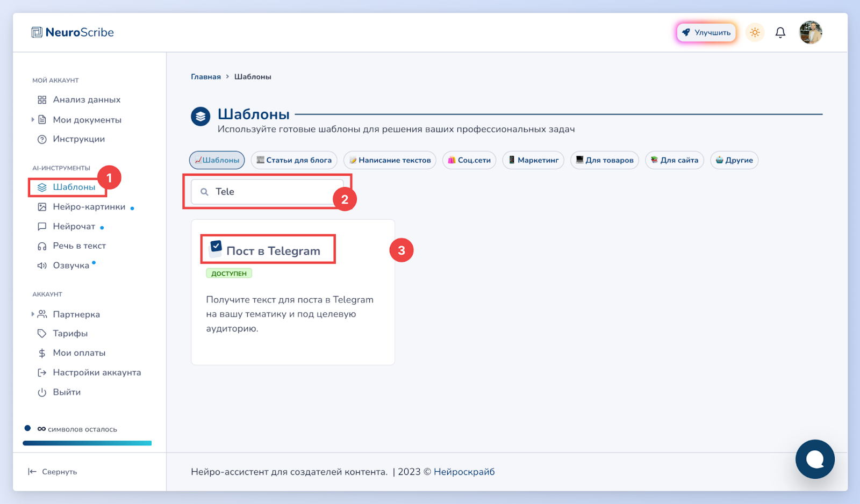This screenshot has height=504, width=860.
Task: Open Настройки аккаунта page
Action: tap(97, 372)
